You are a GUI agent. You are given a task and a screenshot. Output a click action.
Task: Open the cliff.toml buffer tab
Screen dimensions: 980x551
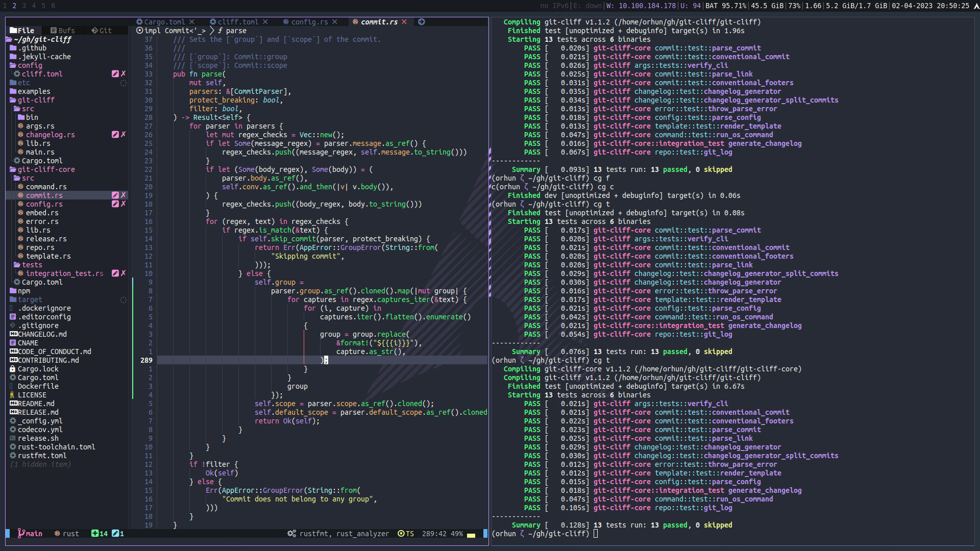(238, 22)
